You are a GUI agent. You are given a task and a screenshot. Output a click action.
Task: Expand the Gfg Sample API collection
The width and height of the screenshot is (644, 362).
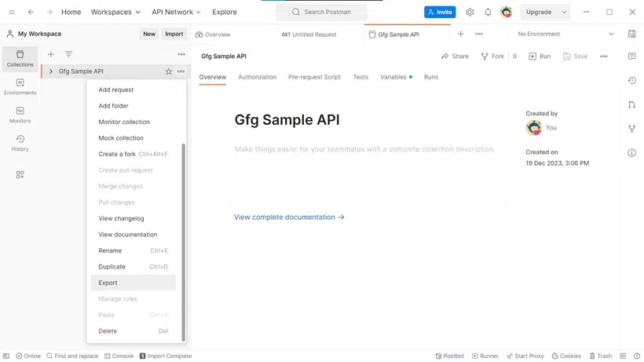point(51,71)
